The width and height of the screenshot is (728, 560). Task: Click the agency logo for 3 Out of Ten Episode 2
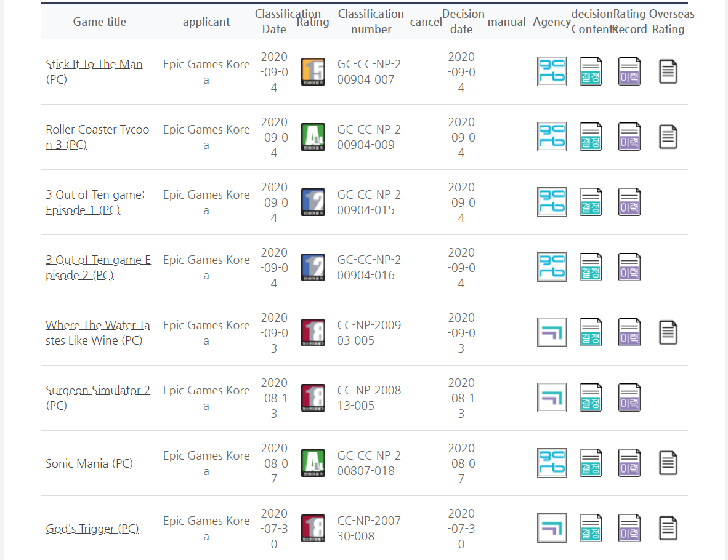pyautogui.click(x=552, y=267)
